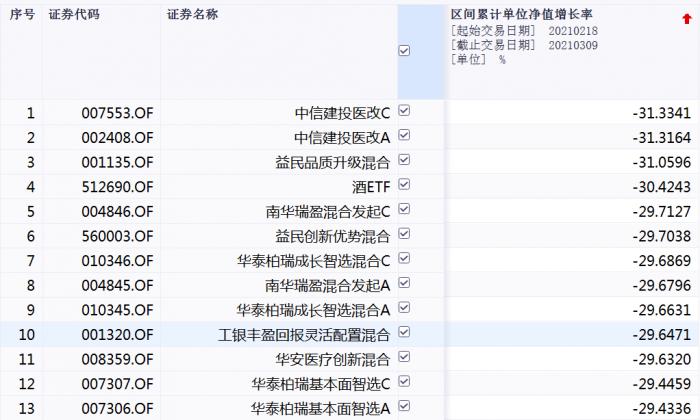The image size is (700, 420).
Task: Select growth value -31.3164
Action: click(662, 137)
